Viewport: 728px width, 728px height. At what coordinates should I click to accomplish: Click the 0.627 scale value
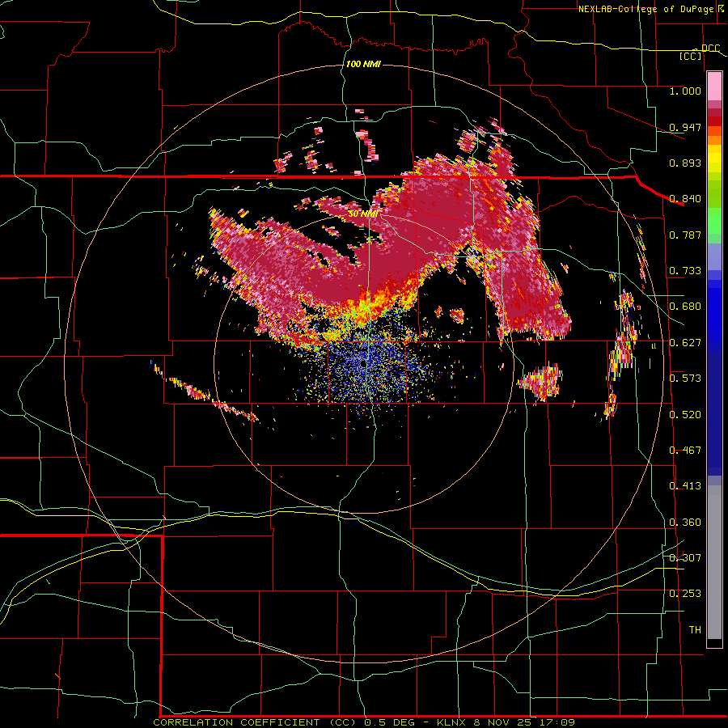[x=685, y=343]
